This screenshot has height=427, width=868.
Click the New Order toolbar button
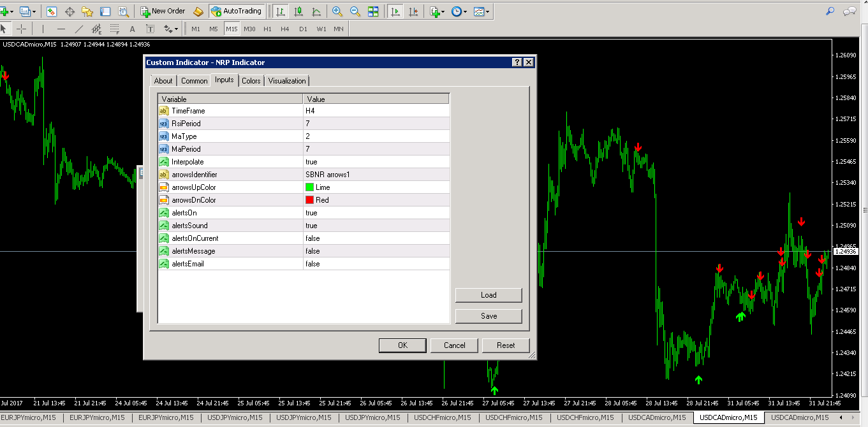tap(163, 11)
